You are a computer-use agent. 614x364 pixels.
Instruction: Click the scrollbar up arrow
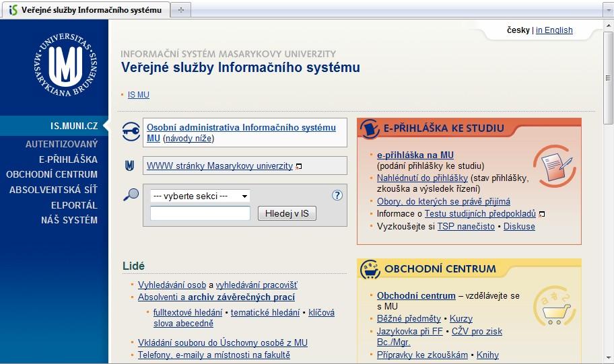click(x=608, y=26)
